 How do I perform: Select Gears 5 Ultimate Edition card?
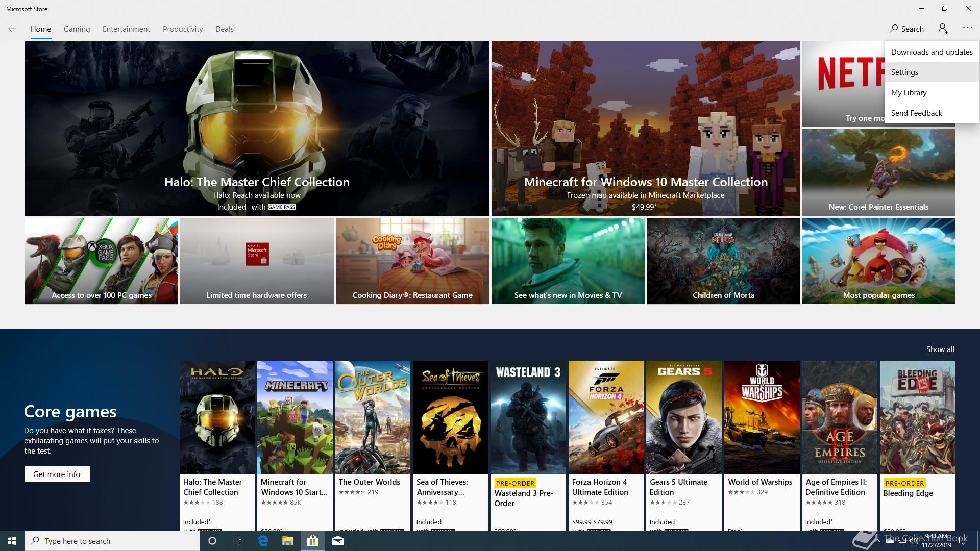point(684,445)
